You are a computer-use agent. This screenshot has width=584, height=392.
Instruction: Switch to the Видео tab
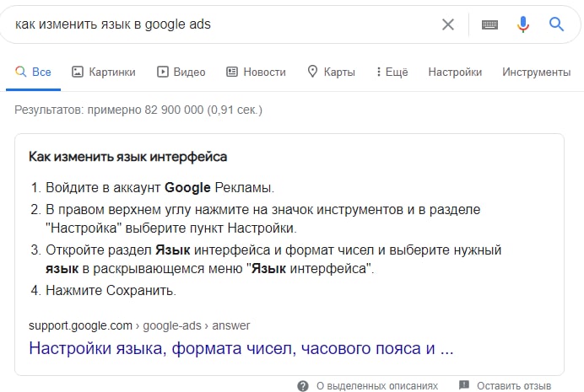coord(181,72)
